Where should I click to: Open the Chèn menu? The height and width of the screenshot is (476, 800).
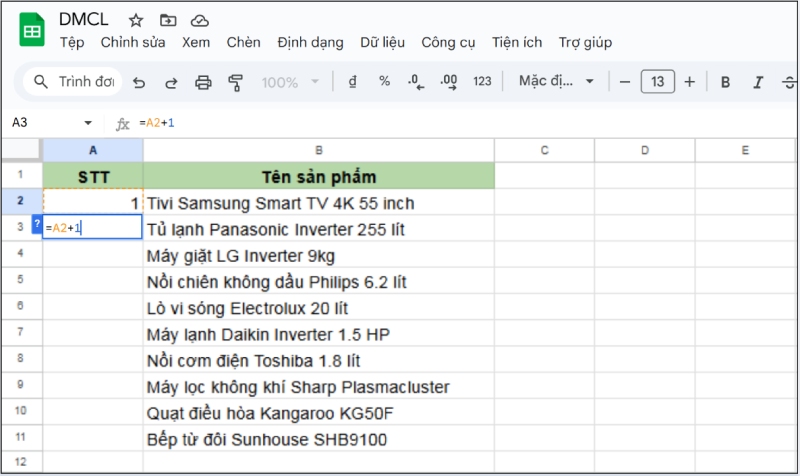(243, 42)
